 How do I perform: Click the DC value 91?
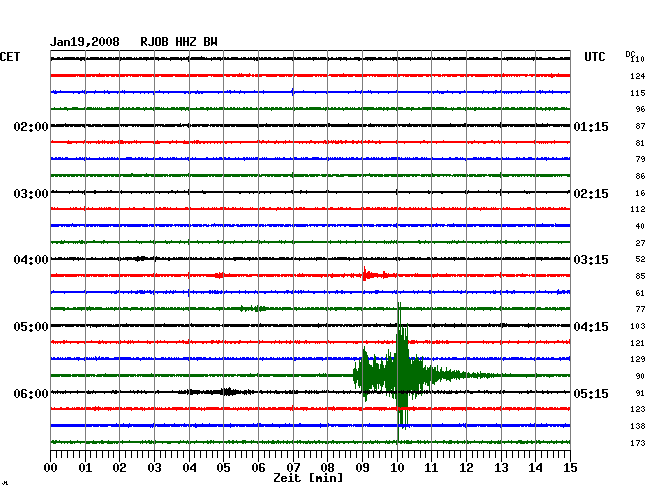pyautogui.click(x=640, y=393)
